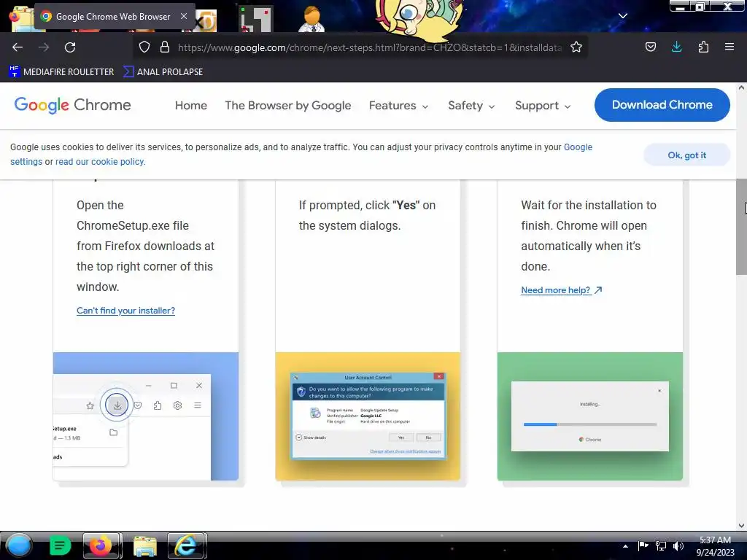The height and width of the screenshot is (560, 747).
Task: Click Can't find your installer? link
Action: [125, 311]
